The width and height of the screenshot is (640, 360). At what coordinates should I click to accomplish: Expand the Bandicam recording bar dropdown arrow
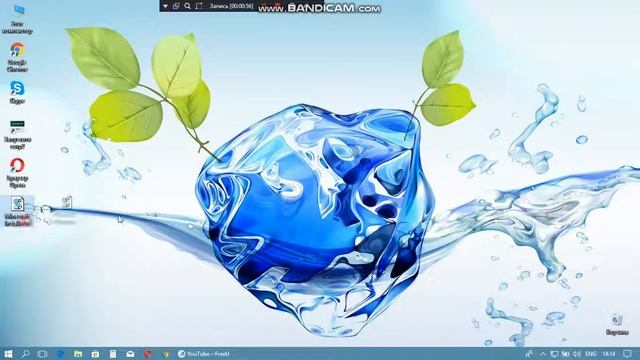tap(165, 6)
